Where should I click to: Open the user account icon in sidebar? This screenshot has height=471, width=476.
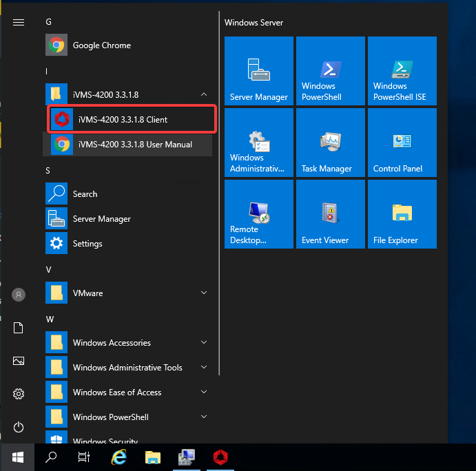tap(19, 295)
